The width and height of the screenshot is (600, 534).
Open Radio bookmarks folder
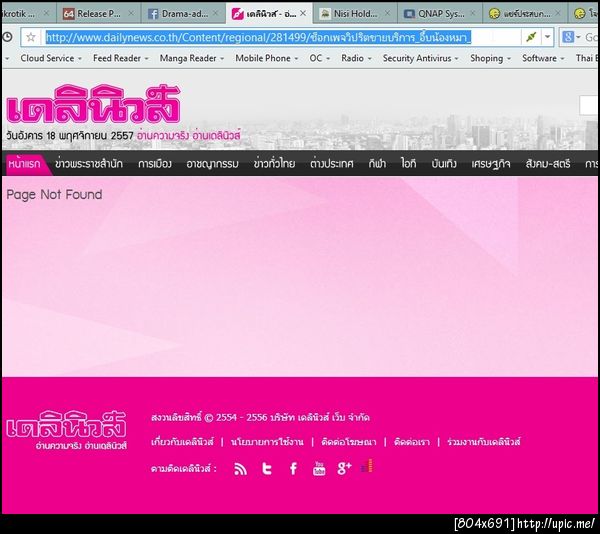tap(356, 58)
